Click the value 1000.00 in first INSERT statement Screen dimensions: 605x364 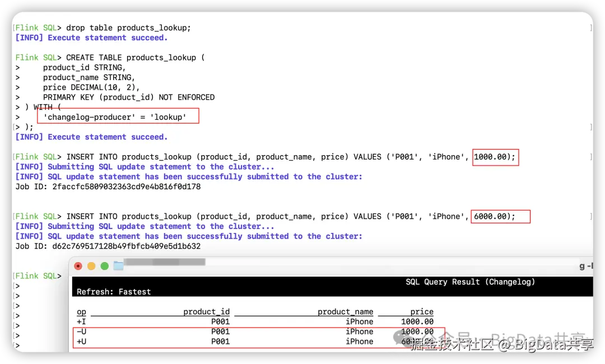tap(490, 157)
